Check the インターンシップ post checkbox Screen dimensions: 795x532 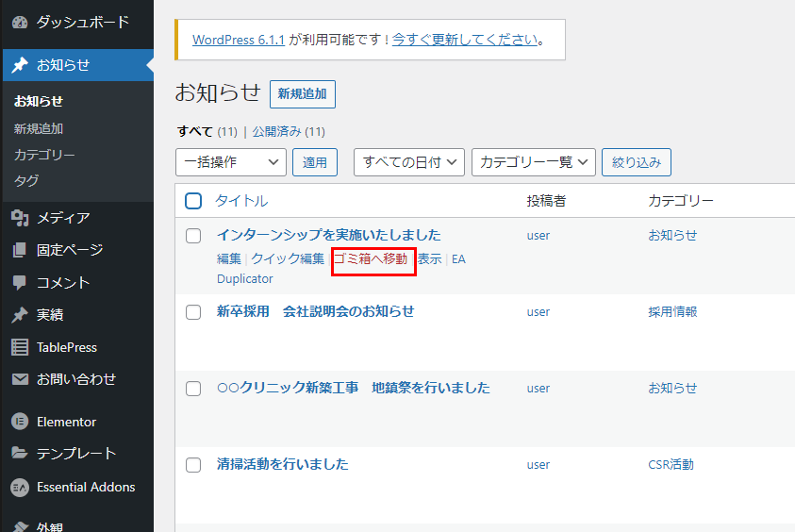coord(193,236)
